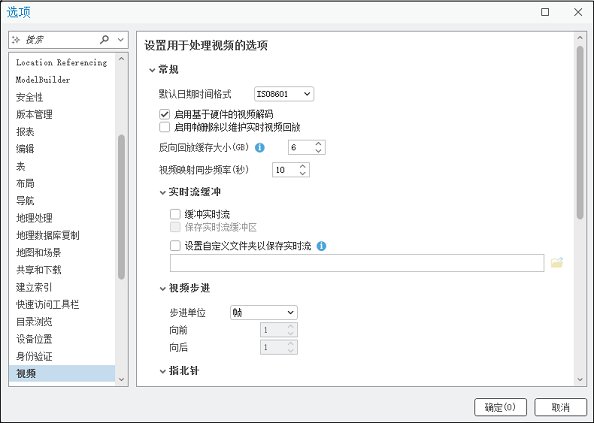The image size is (594, 423).
Task: Click the search magnifier icon
Action: click(104, 39)
